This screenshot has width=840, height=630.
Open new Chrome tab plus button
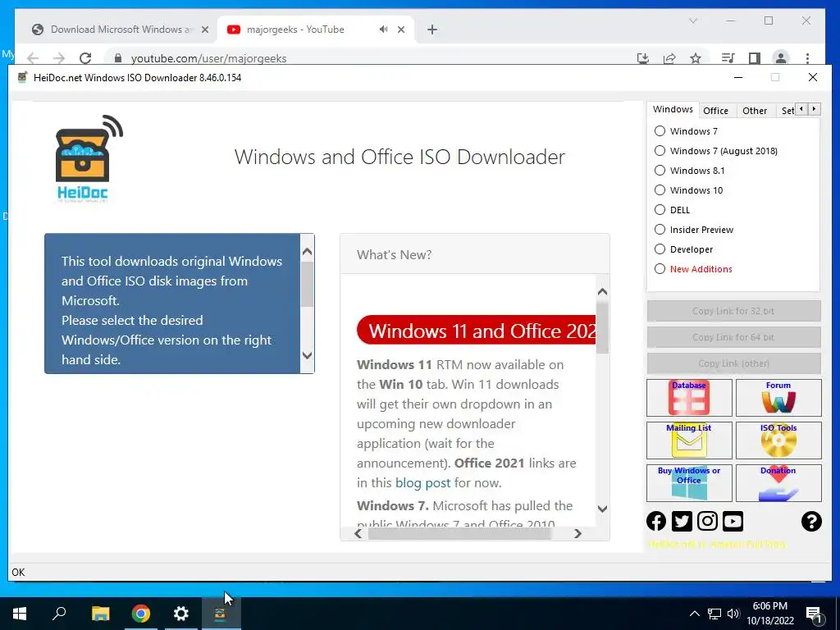click(x=432, y=30)
